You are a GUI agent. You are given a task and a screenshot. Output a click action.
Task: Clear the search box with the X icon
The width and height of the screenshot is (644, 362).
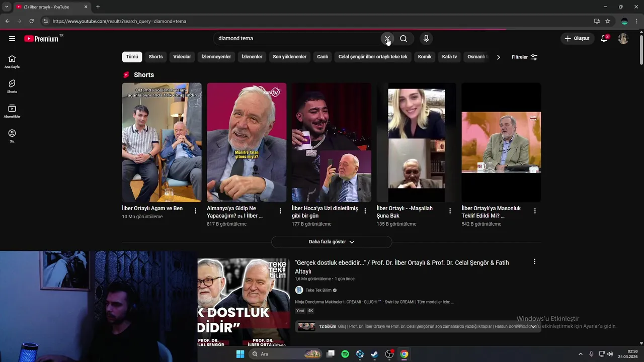click(387, 39)
